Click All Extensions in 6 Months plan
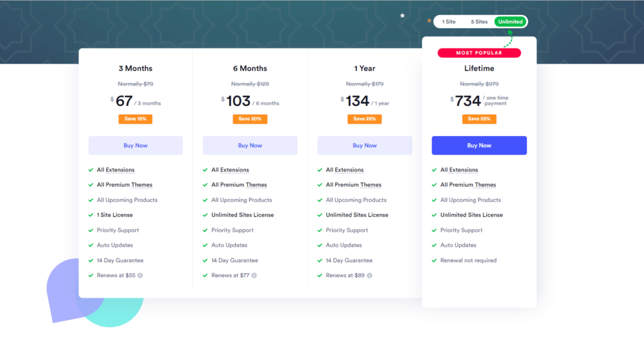644x338 pixels. (230, 170)
